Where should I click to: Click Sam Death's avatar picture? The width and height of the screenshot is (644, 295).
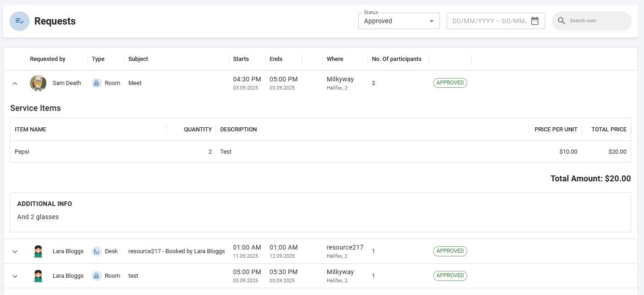[x=38, y=83]
